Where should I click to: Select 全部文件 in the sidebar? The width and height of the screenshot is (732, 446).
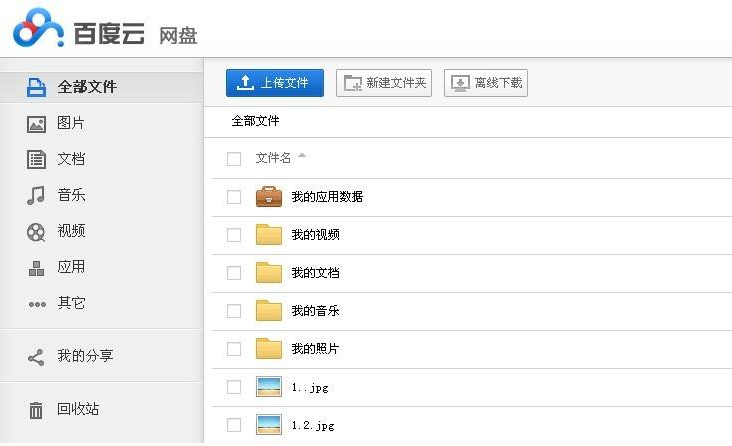pos(102,87)
